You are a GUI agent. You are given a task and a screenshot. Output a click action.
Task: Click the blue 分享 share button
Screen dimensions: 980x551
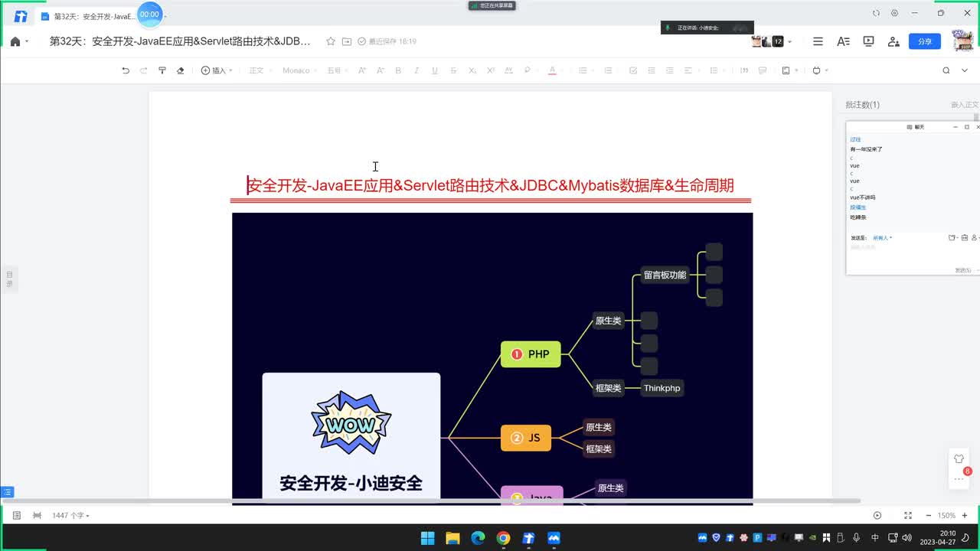(x=925, y=41)
